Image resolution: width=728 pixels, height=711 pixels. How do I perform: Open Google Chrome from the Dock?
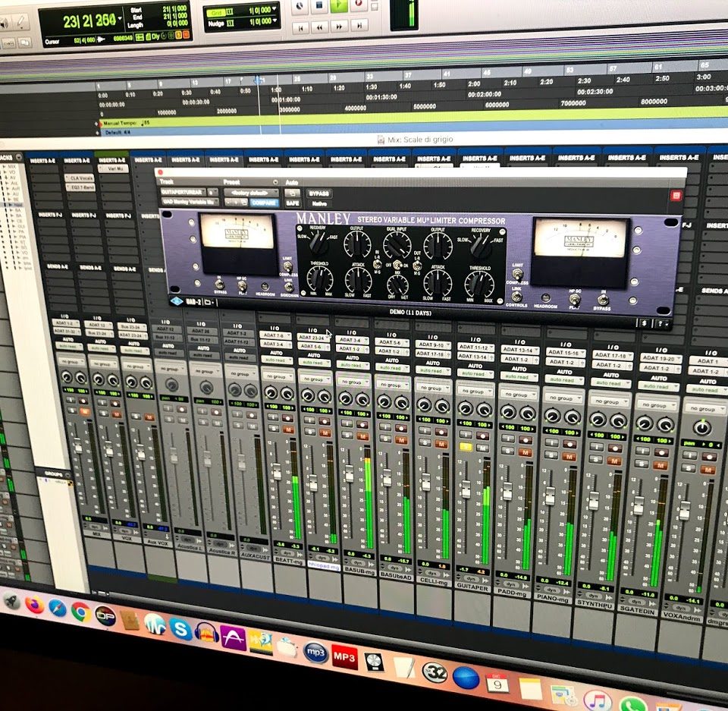pos(81,612)
